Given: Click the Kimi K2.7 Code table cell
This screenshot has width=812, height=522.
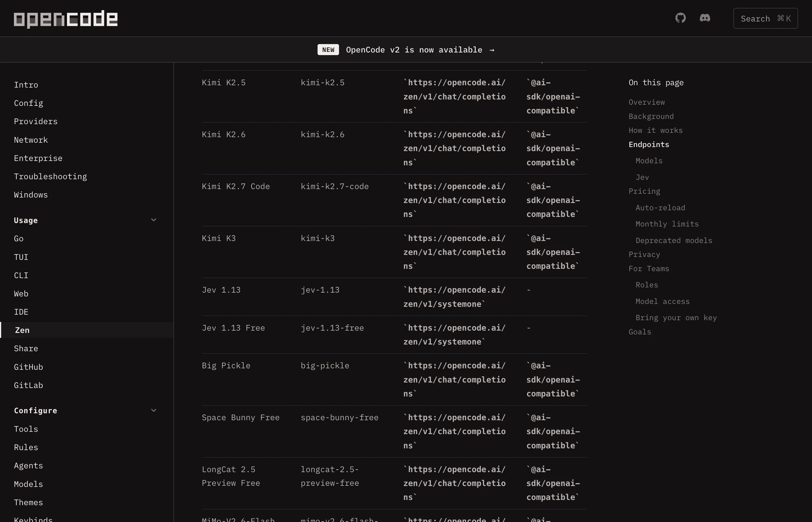Looking at the screenshot, I should (235, 186).
